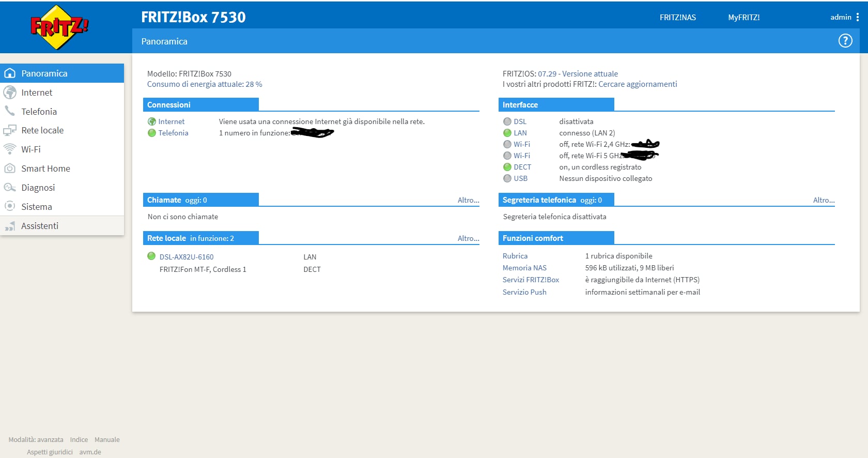The height and width of the screenshot is (458, 868).
Task: Click Altro... in the Chiamate section
Action: 469,200
